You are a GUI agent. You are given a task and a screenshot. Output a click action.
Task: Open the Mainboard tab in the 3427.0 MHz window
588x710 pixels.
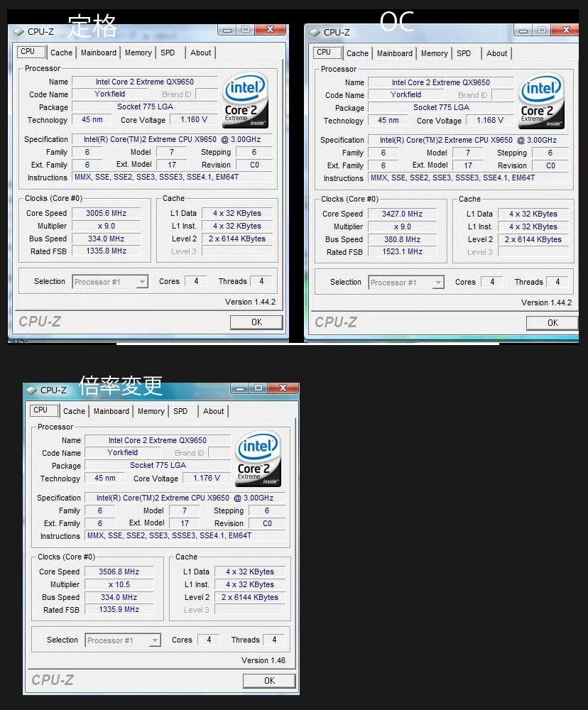click(395, 53)
